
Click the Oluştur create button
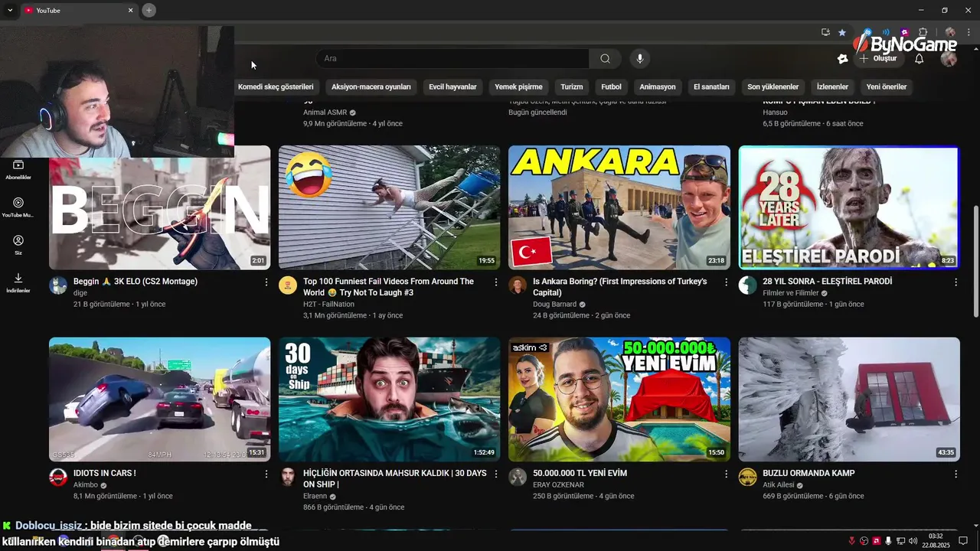coord(878,59)
